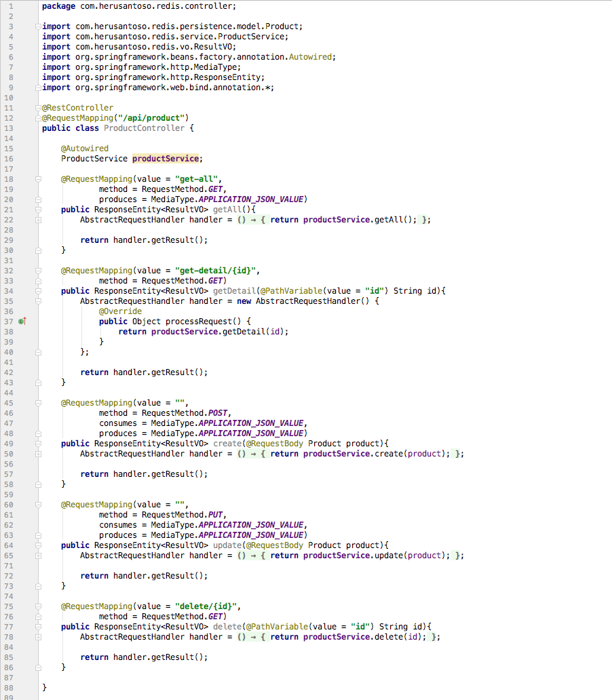Viewport: 612px width, 700px height.
Task: Select the highlighted productService field on line 16
Action: [x=166, y=158]
